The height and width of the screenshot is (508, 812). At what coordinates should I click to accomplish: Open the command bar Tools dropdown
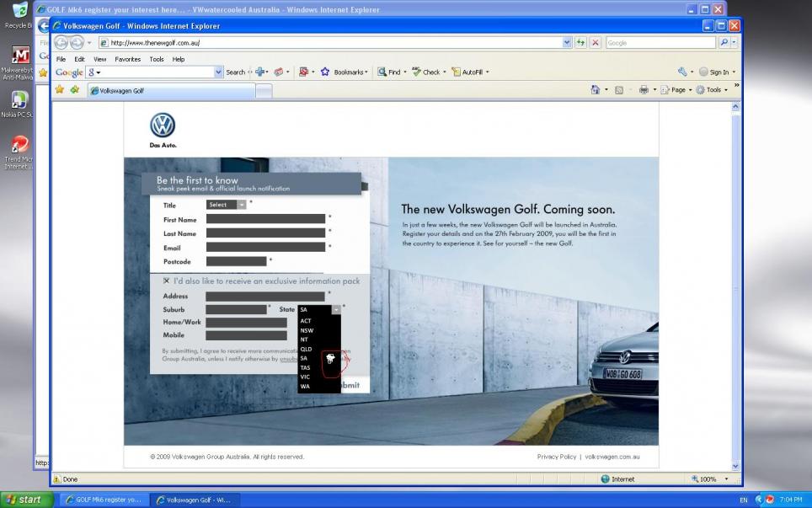click(712, 89)
